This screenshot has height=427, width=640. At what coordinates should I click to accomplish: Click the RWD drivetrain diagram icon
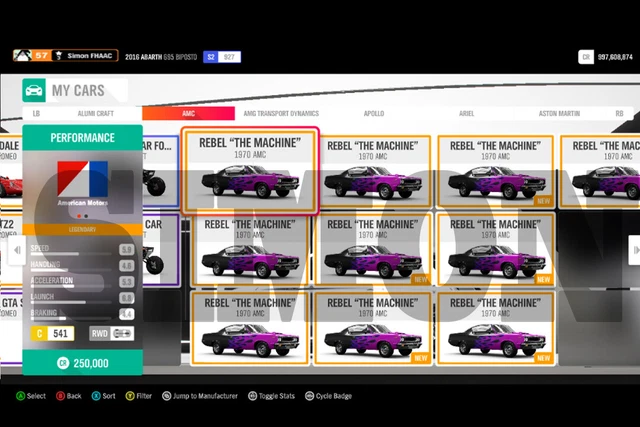[122, 334]
